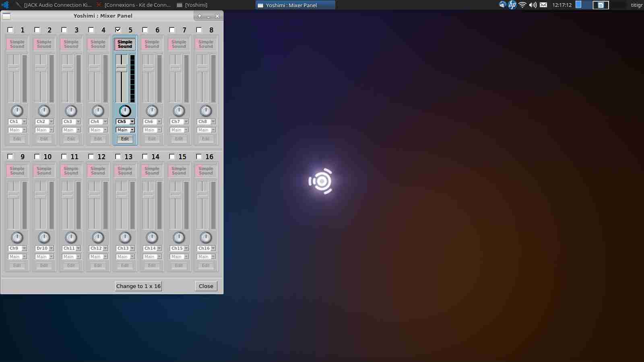
Task: Click the panning knob of part 6
Action: tap(152, 111)
